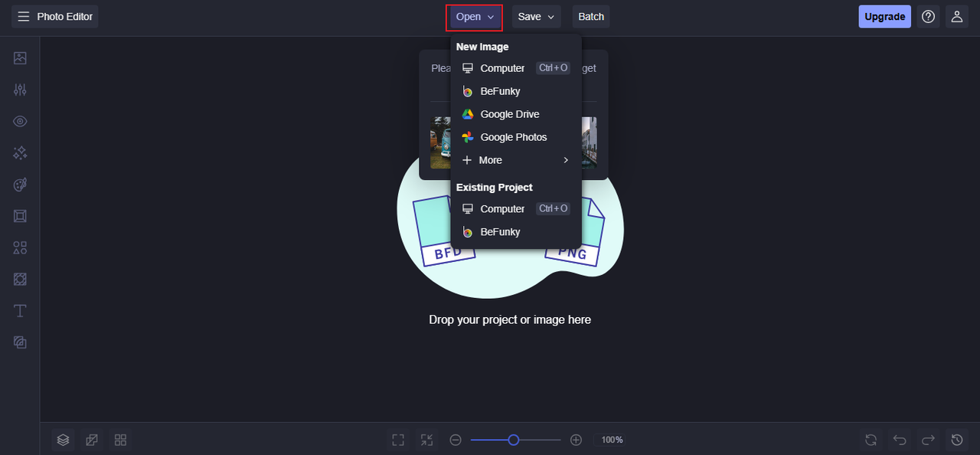Image resolution: width=980 pixels, height=455 pixels.
Task: Click the Photo Editor title label
Action: pyautogui.click(x=65, y=17)
